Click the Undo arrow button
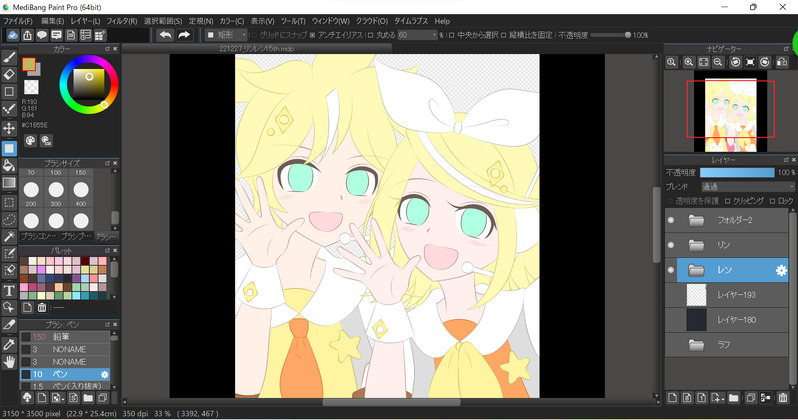The image size is (798, 420). (x=165, y=35)
